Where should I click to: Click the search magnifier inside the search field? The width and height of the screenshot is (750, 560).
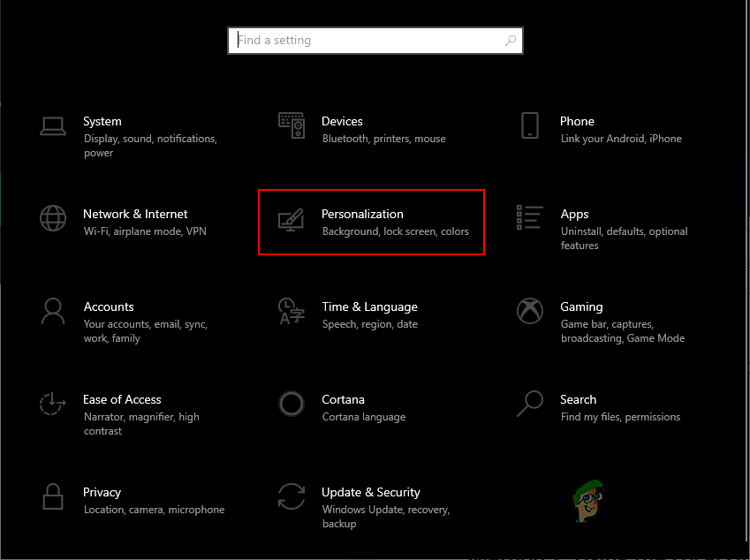pos(511,40)
